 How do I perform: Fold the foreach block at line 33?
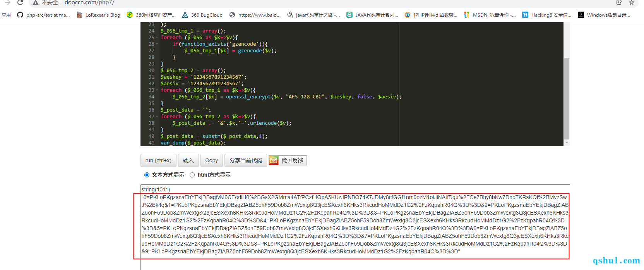coord(157,90)
